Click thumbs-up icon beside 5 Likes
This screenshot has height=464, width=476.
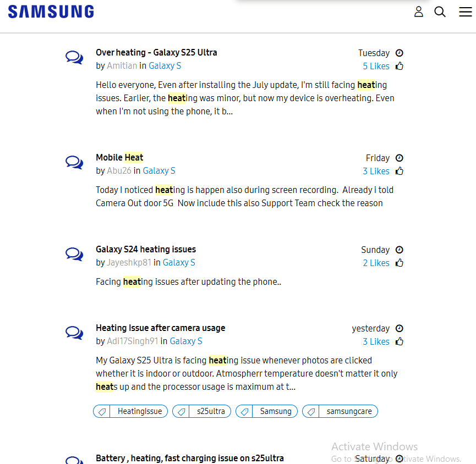click(399, 66)
